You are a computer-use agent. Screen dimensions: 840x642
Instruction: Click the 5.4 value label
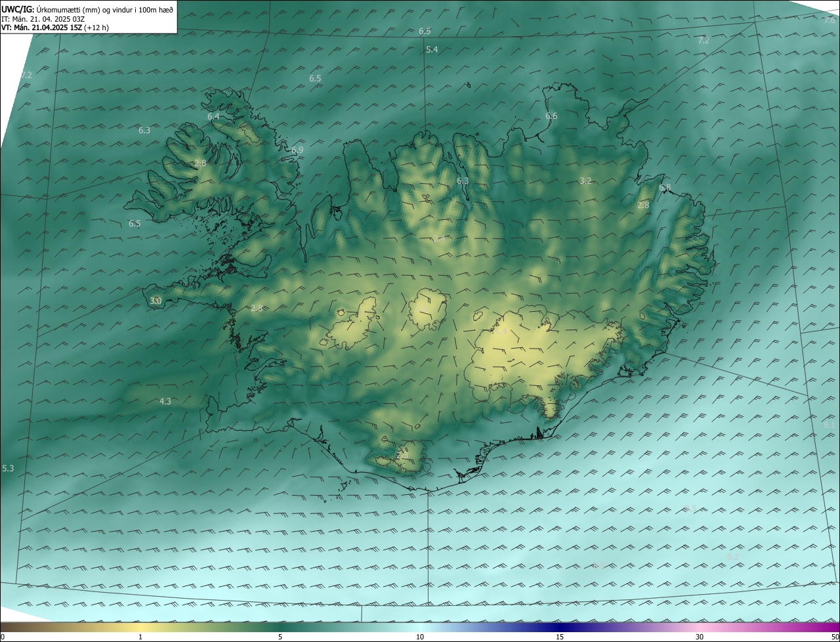coord(432,50)
